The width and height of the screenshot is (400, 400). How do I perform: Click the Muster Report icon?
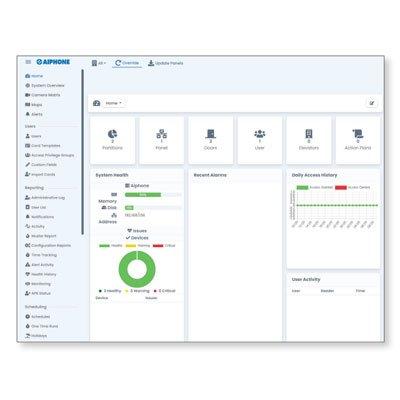click(x=28, y=236)
